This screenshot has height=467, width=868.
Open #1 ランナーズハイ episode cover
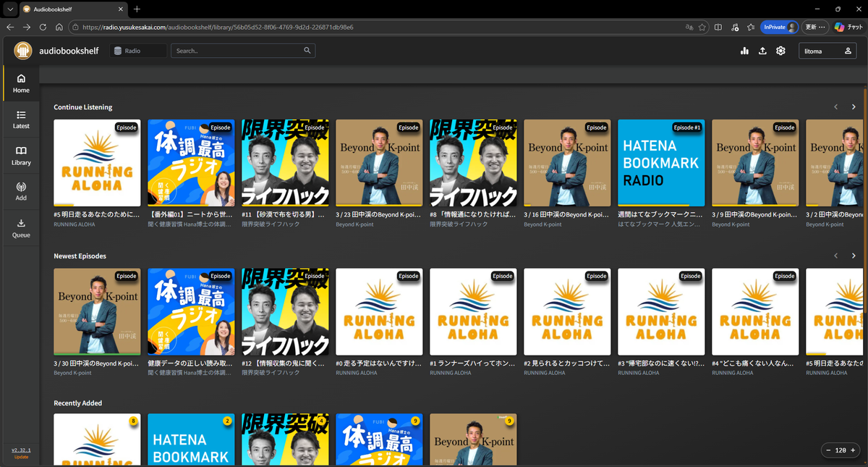coord(473,312)
